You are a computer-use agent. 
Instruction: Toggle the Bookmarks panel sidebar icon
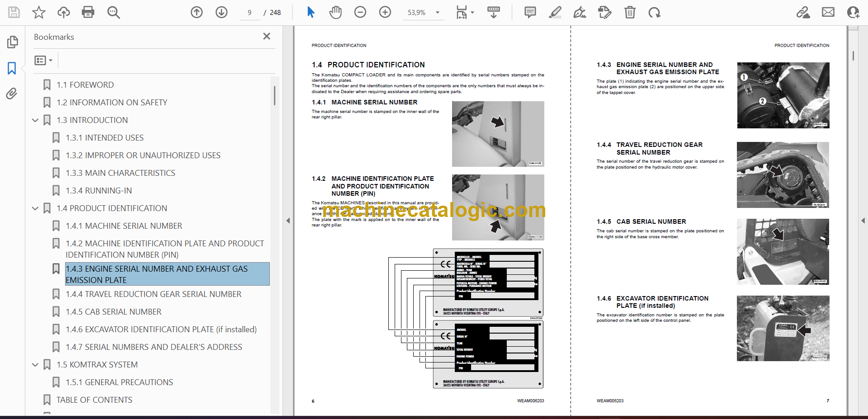tap(12, 68)
